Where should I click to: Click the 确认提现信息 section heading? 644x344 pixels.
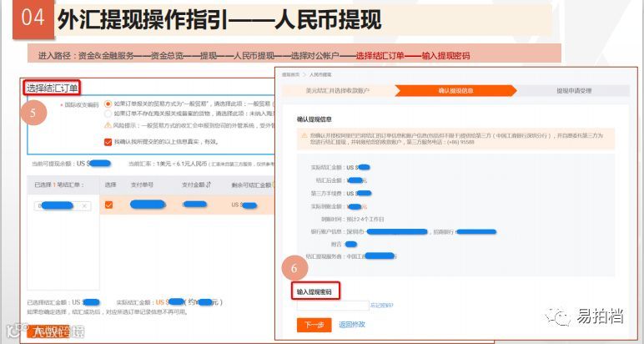[314, 119]
